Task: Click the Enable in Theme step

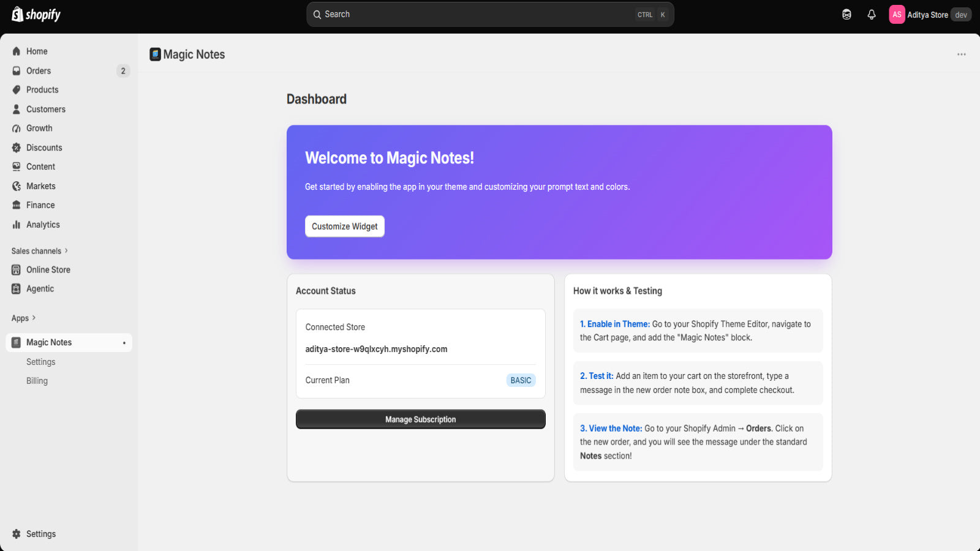Action: click(698, 331)
